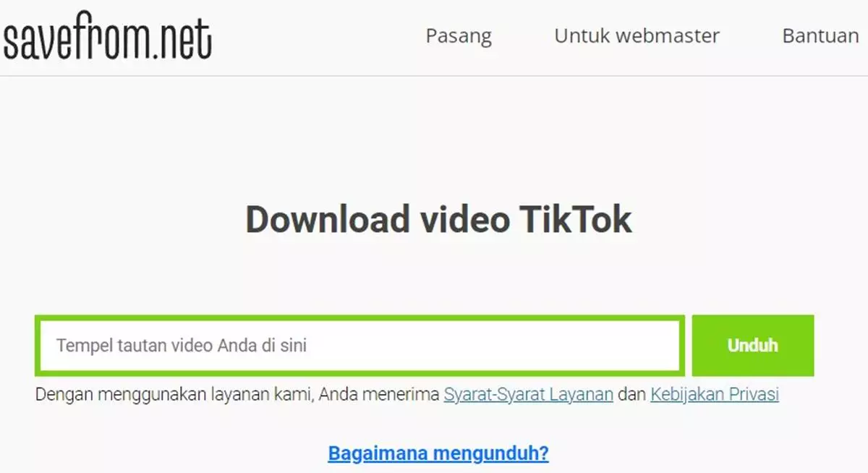Read the privacy policy via Kebijakan Privasi
The width and height of the screenshot is (868, 473).
click(x=715, y=395)
